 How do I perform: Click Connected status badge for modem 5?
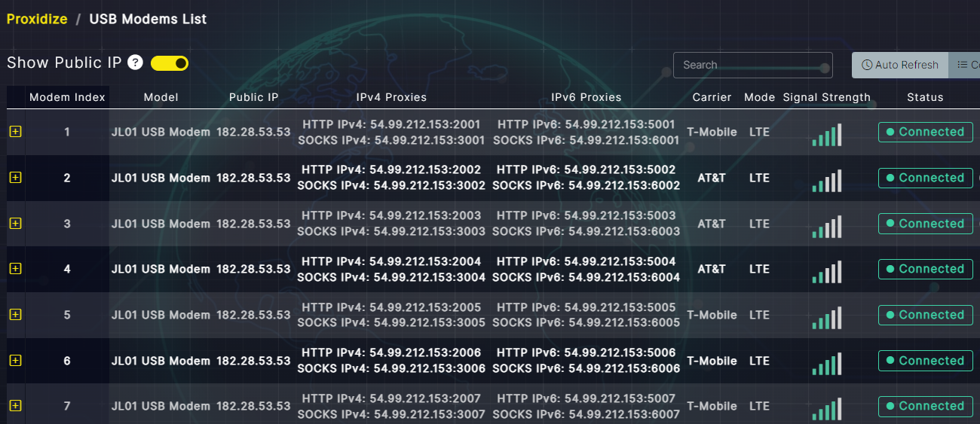pyautogui.click(x=925, y=315)
